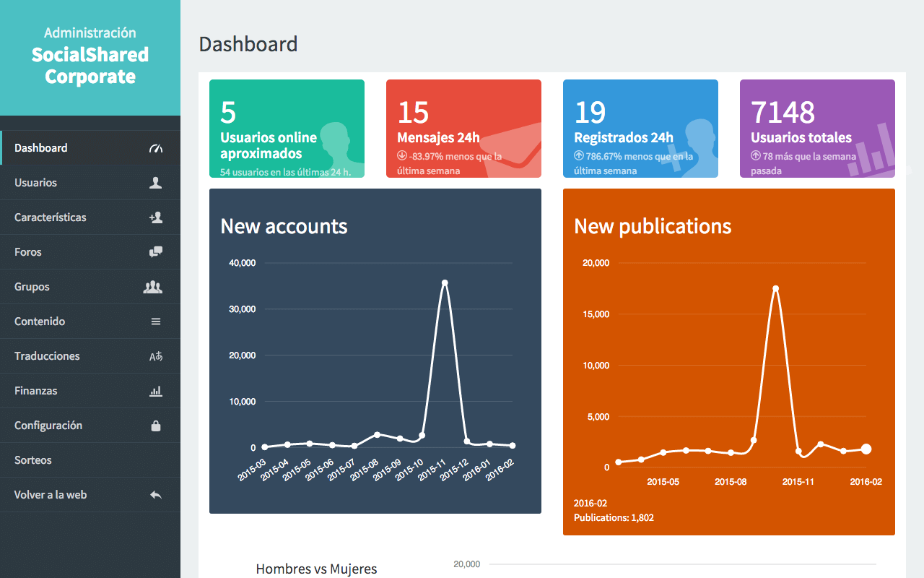Select the red Mensajes 24h card
The width and height of the screenshot is (924, 578).
click(x=463, y=129)
